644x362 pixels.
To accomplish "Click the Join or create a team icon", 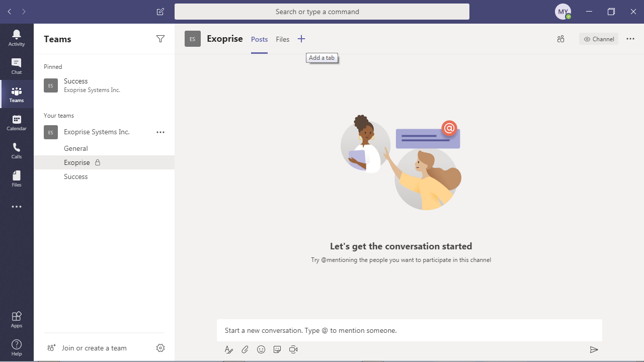I will [51, 348].
